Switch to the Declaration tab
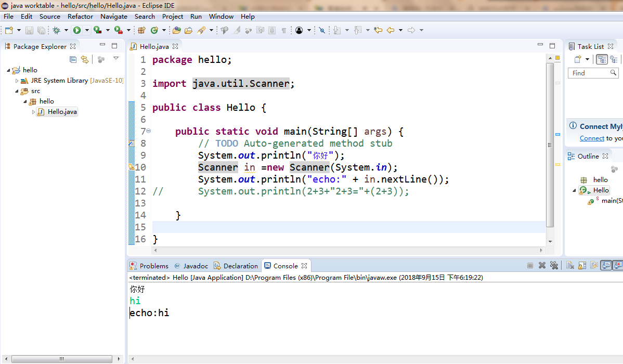Image resolution: width=623 pixels, height=364 pixels. 236,266
